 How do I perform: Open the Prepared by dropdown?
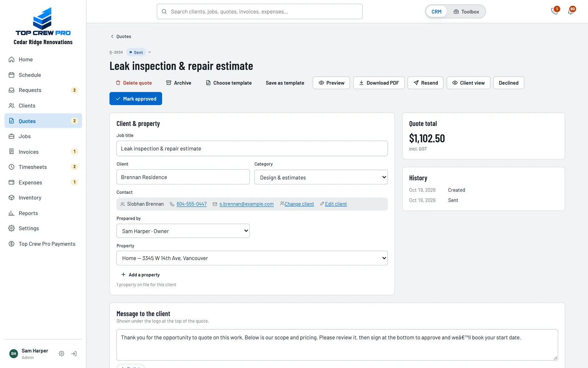(x=183, y=231)
